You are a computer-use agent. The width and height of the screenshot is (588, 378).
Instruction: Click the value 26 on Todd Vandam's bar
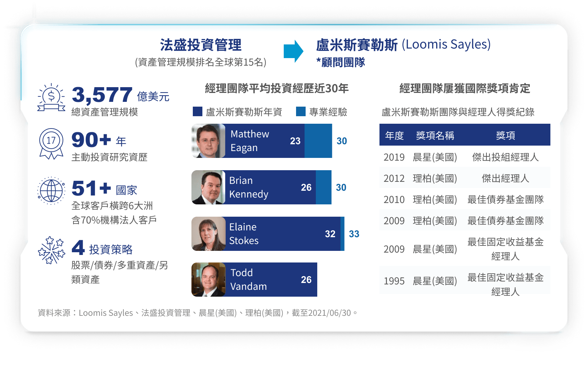(306, 280)
